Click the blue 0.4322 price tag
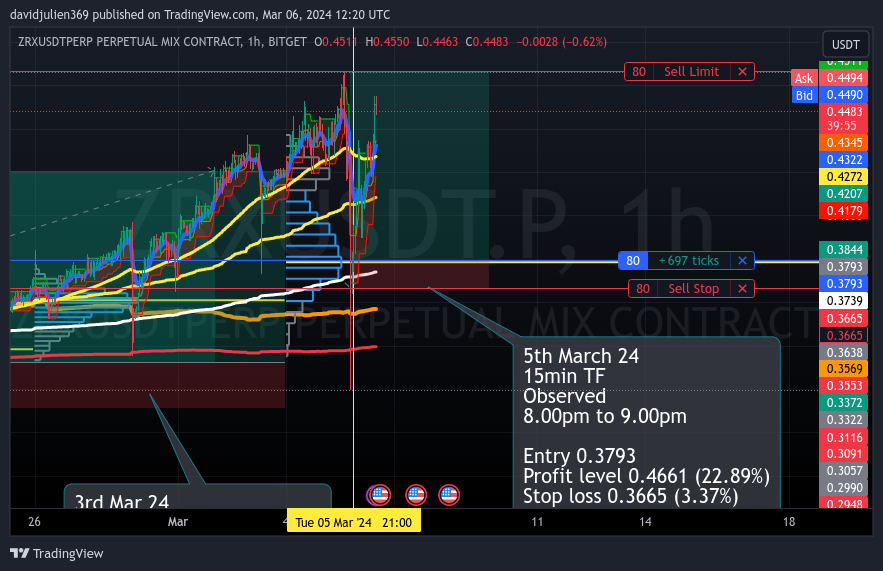The image size is (883, 571). (844, 160)
